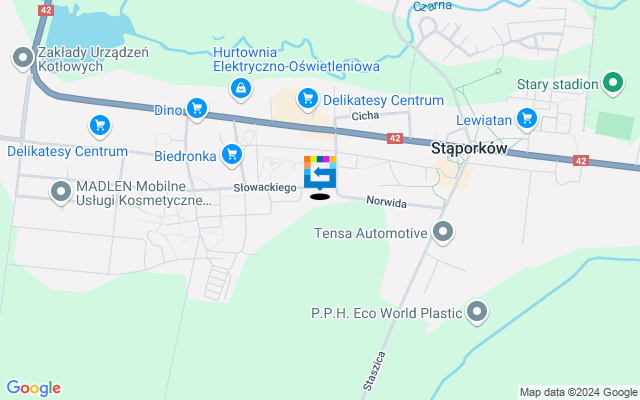640x400 pixels.
Task: Click the Map data ©2024 Google text
Action: (578, 393)
